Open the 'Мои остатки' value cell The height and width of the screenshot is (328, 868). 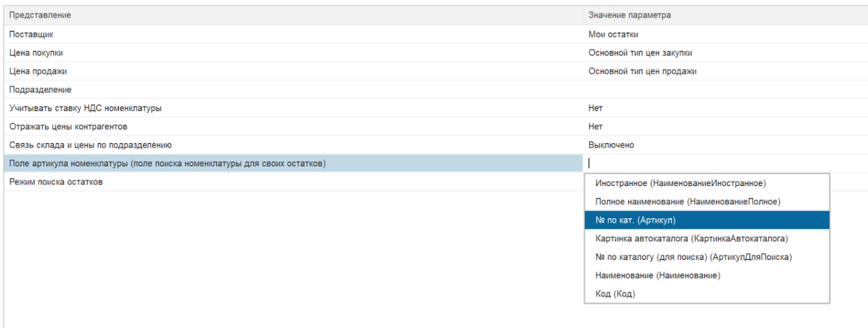tap(613, 35)
